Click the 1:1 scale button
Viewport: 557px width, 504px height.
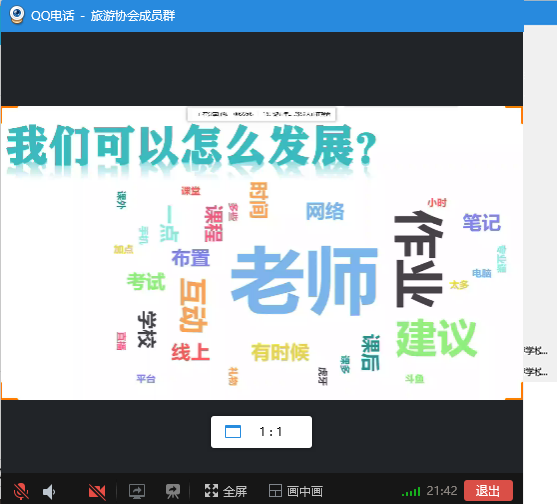point(261,432)
